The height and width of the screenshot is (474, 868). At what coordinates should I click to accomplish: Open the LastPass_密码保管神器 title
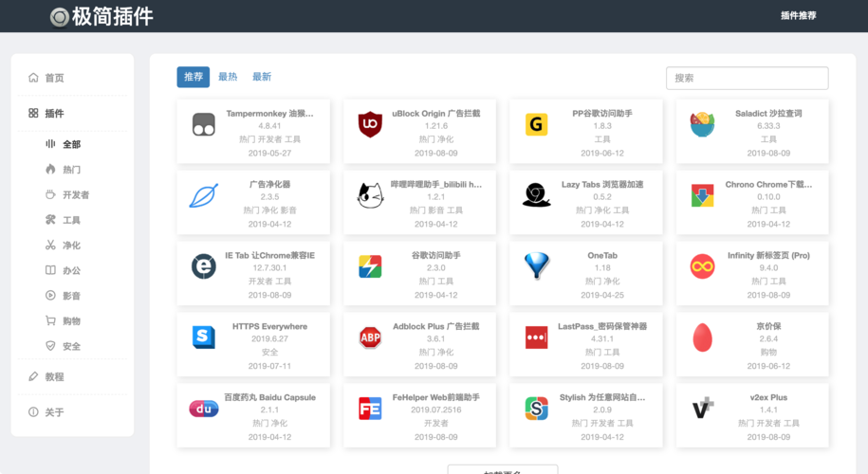pyautogui.click(x=602, y=326)
